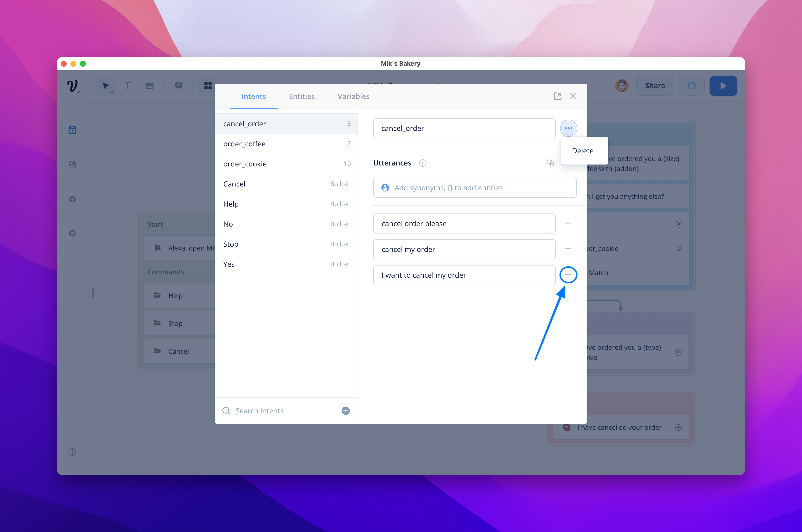This screenshot has height=532, width=802.
Task: Click the Voiceflow logo icon
Action: 72,86
